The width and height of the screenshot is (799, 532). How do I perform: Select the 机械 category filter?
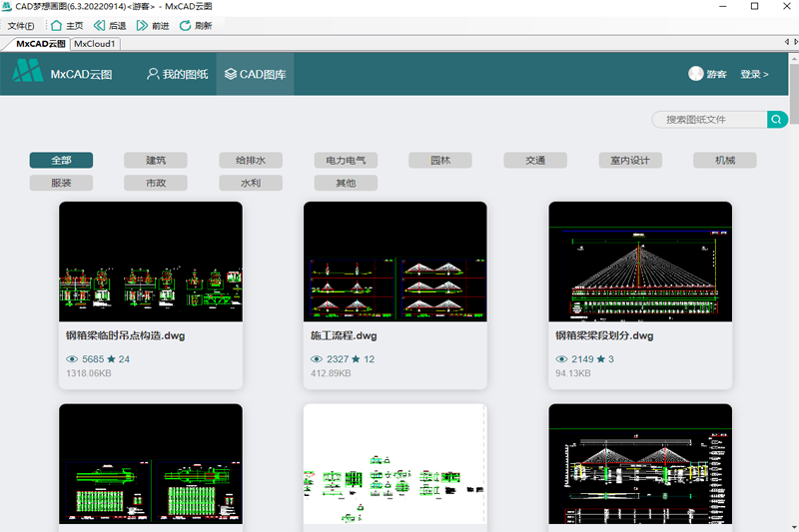pyautogui.click(x=724, y=160)
